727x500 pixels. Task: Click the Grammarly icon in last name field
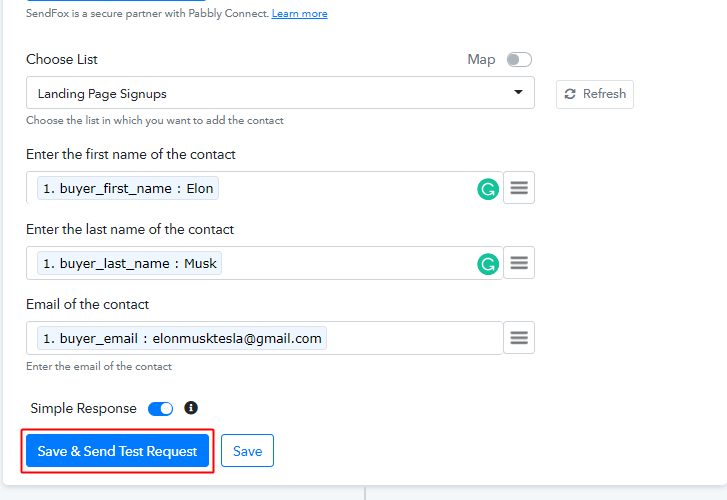coord(487,263)
